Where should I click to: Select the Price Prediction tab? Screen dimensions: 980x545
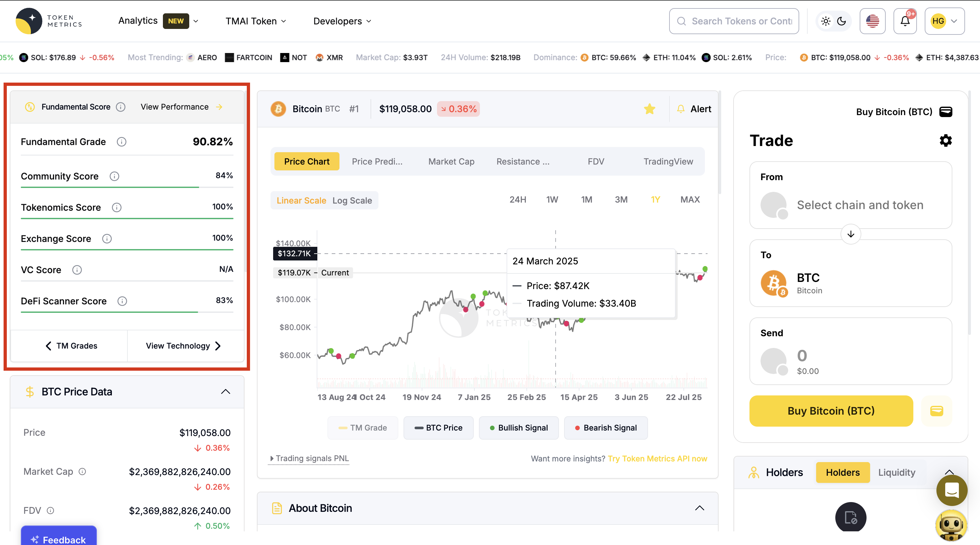(x=377, y=161)
